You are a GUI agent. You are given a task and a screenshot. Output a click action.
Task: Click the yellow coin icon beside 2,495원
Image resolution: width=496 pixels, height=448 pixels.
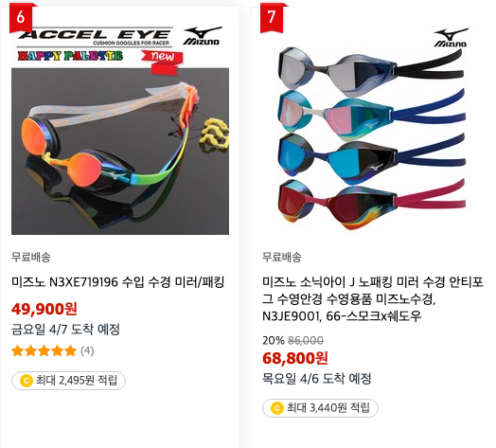(27, 381)
